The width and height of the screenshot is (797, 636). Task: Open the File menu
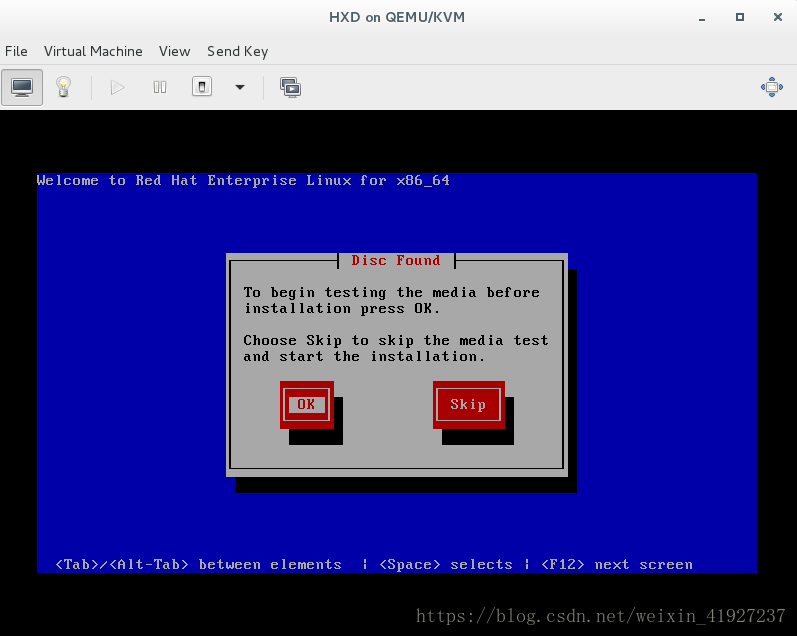point(16,51)
